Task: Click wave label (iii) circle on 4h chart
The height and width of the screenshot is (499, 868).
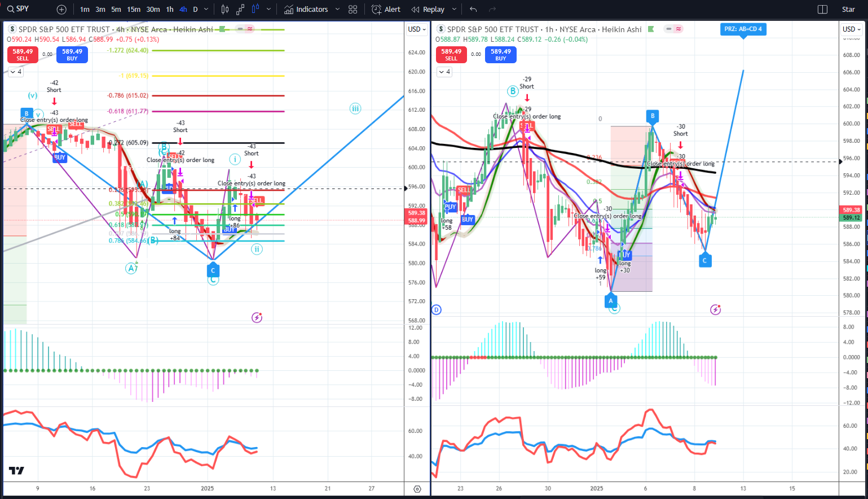Action: pyautogui.click(x=355, y=108)
